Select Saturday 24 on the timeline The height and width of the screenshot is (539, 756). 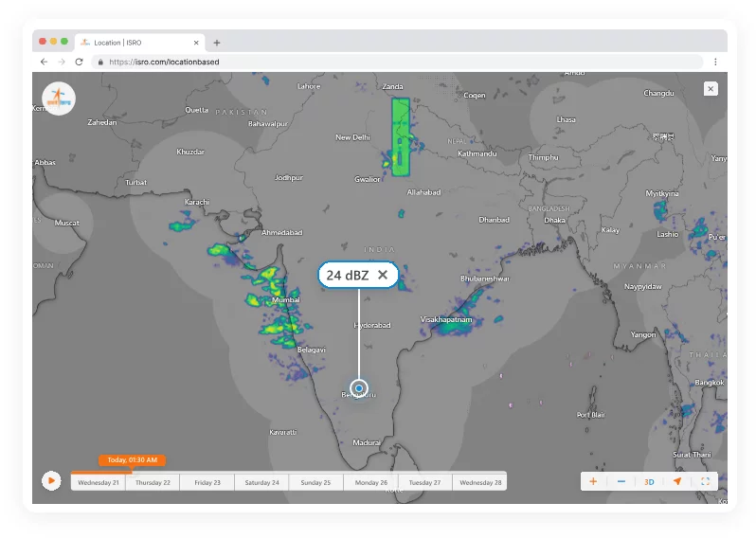261,482
